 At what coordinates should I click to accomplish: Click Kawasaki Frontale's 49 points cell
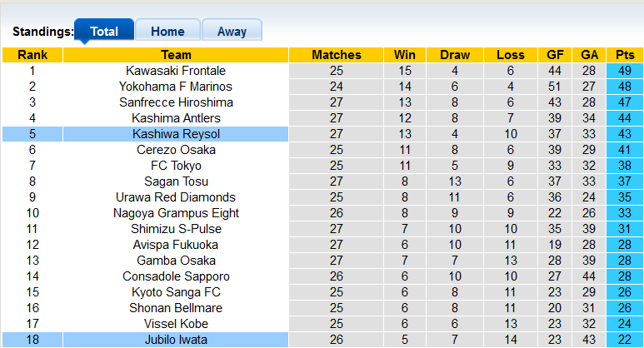pos(624,71)
